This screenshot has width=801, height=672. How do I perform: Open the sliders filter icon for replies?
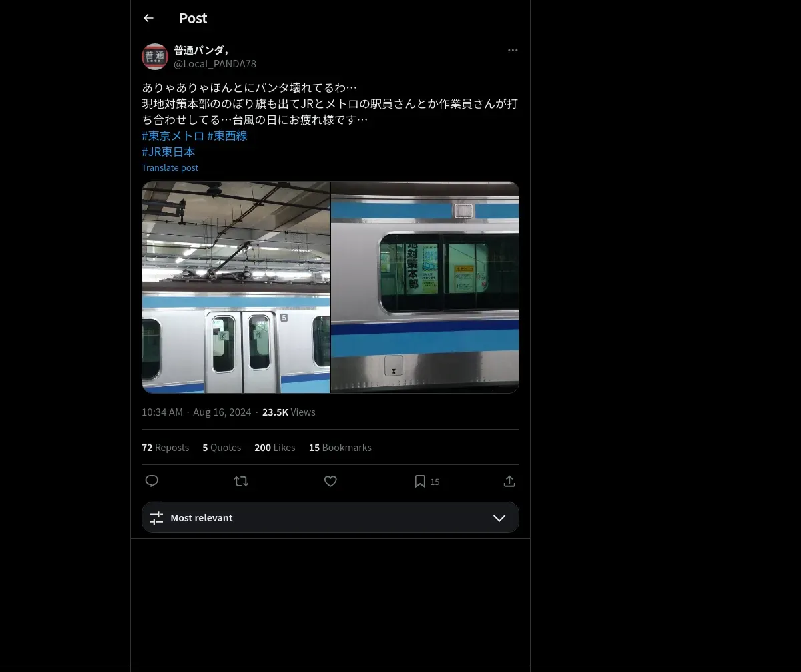pos(156,518)
